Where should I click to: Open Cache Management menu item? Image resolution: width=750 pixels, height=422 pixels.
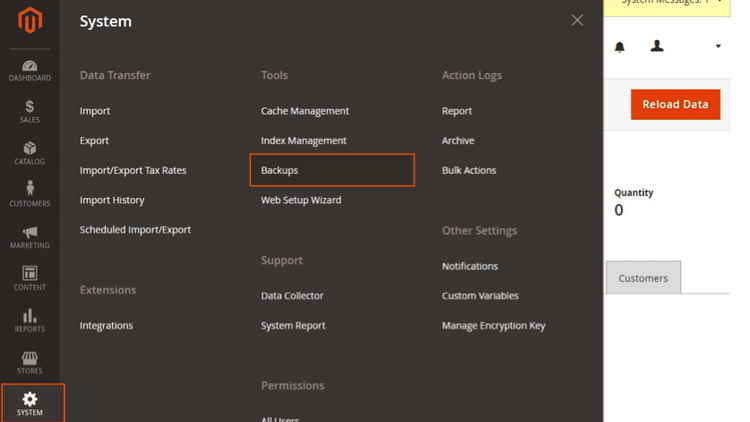point(305,111)
